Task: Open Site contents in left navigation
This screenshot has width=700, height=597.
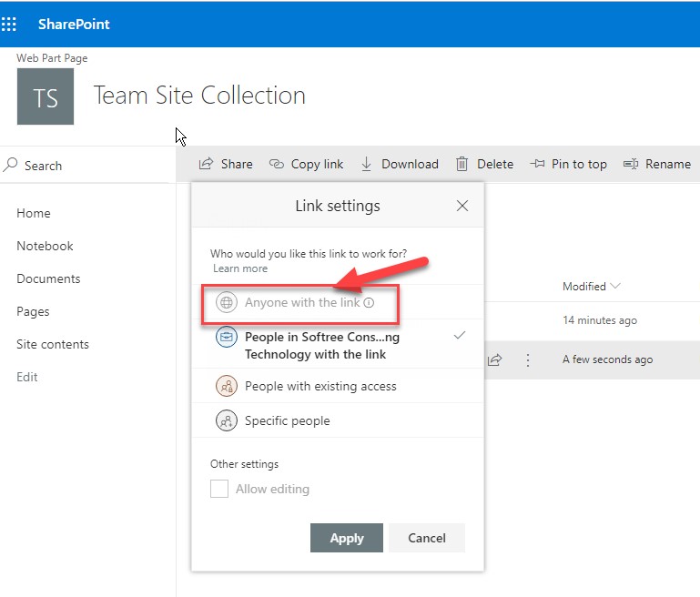Action: point(53,344)
